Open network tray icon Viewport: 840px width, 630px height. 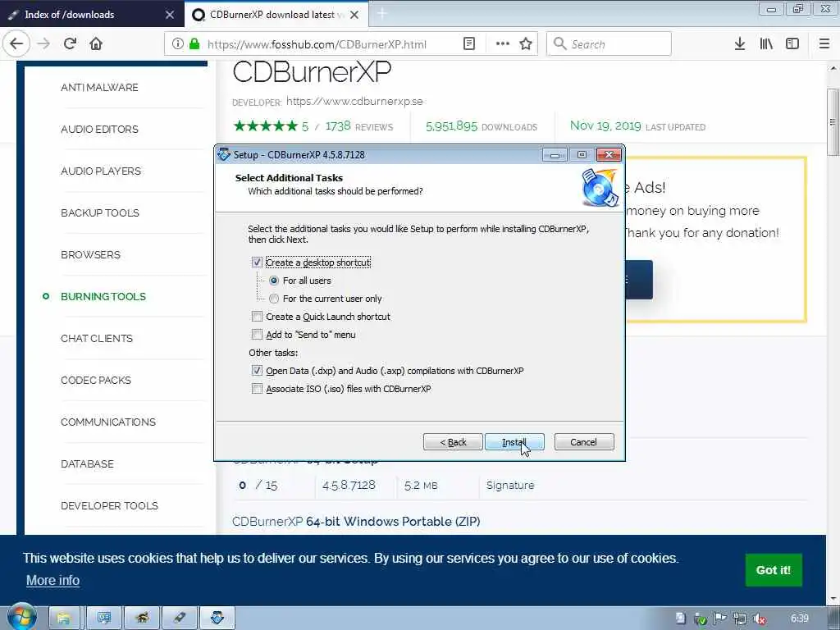tap(740, 619)
